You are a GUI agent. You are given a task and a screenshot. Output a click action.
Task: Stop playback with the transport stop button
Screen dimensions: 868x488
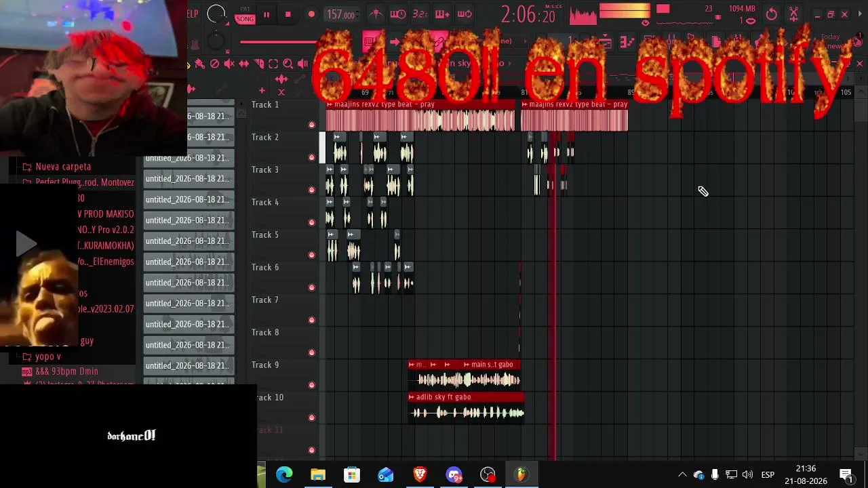[288, 14]
